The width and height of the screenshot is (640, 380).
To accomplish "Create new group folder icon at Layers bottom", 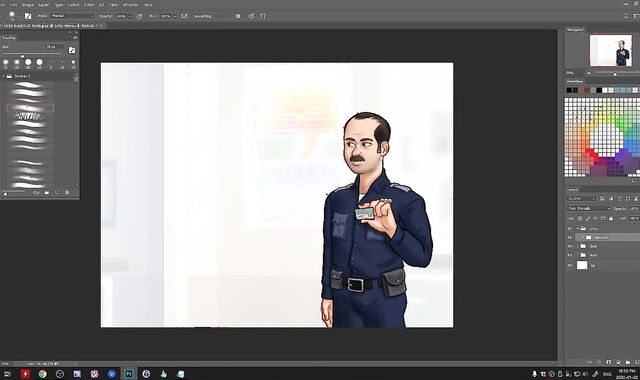I will (628, 362).
